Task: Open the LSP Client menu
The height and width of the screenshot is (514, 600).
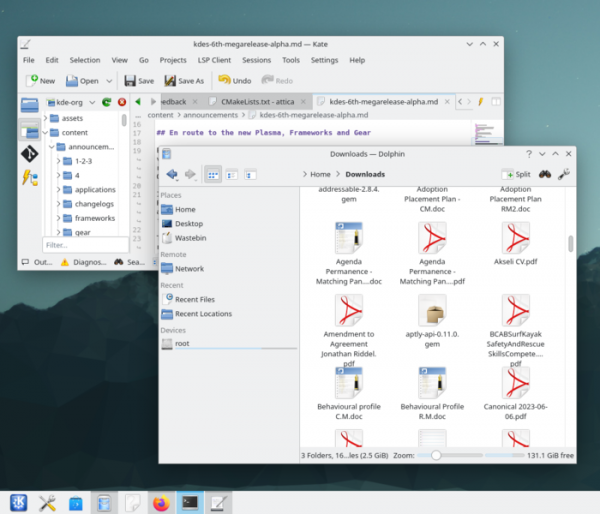Action: click(x=217, y=60)
